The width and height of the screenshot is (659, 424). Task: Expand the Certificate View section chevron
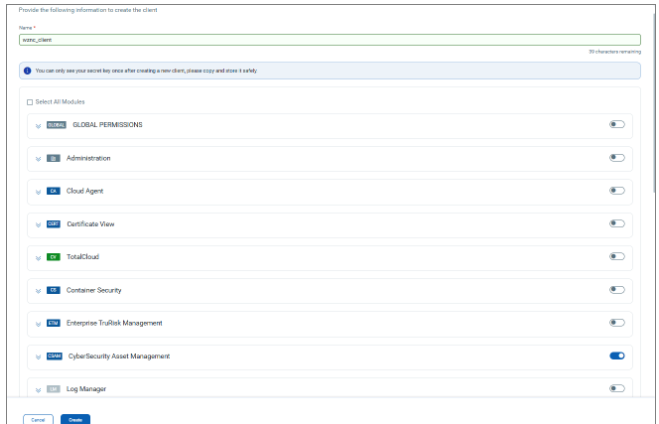38,225
